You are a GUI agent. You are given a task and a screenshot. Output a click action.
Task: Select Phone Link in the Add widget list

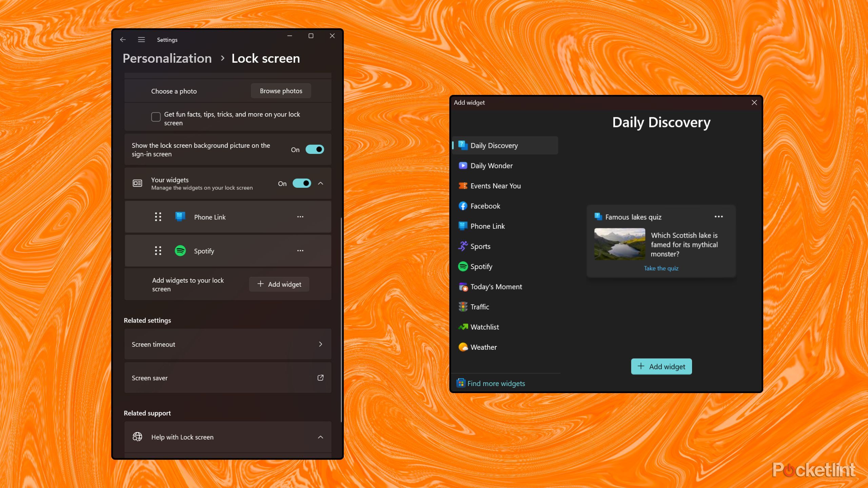click(505, 226)
